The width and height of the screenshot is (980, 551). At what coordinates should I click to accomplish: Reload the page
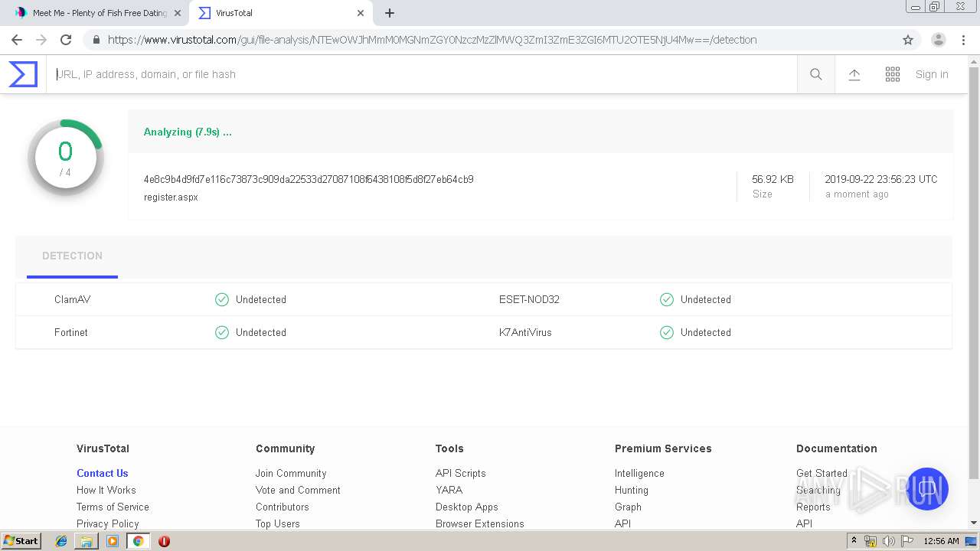[66, 40]
